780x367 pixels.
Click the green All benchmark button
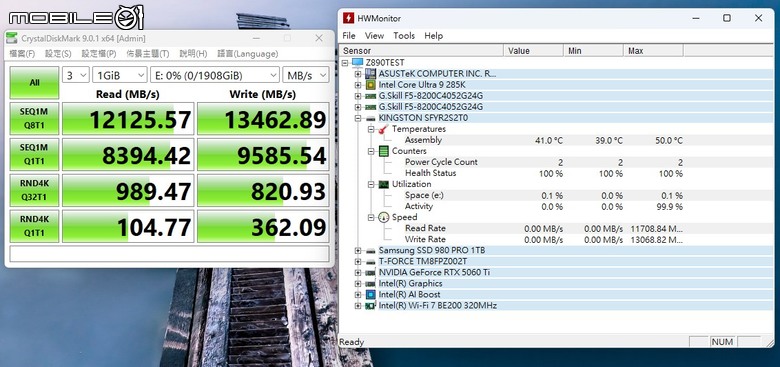coord(34,83)
